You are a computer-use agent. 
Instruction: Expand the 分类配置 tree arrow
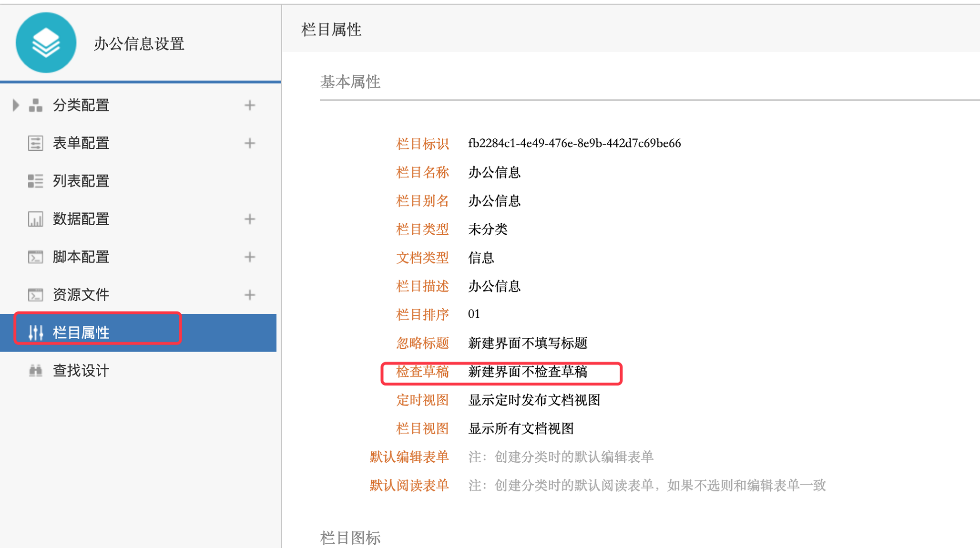pos(16,105)
